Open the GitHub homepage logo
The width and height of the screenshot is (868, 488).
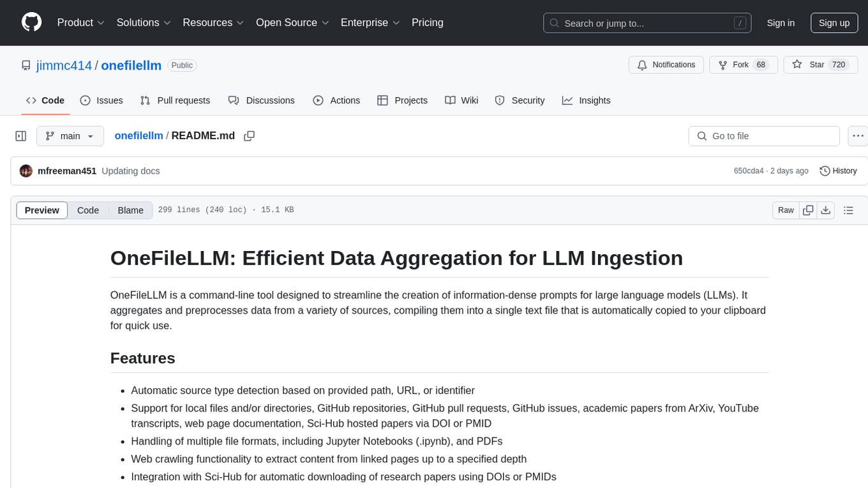click(31, 22)
